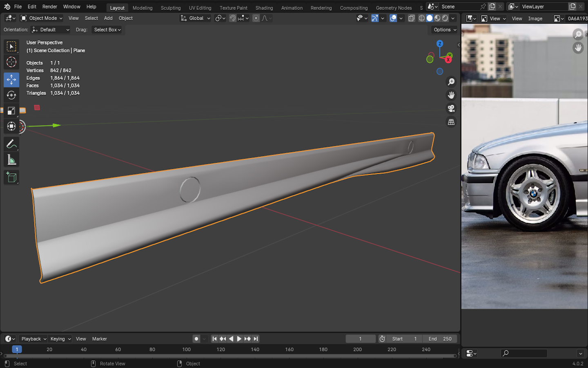
Task: Click the image editor pan hand icon
Action: click(578, 48)
